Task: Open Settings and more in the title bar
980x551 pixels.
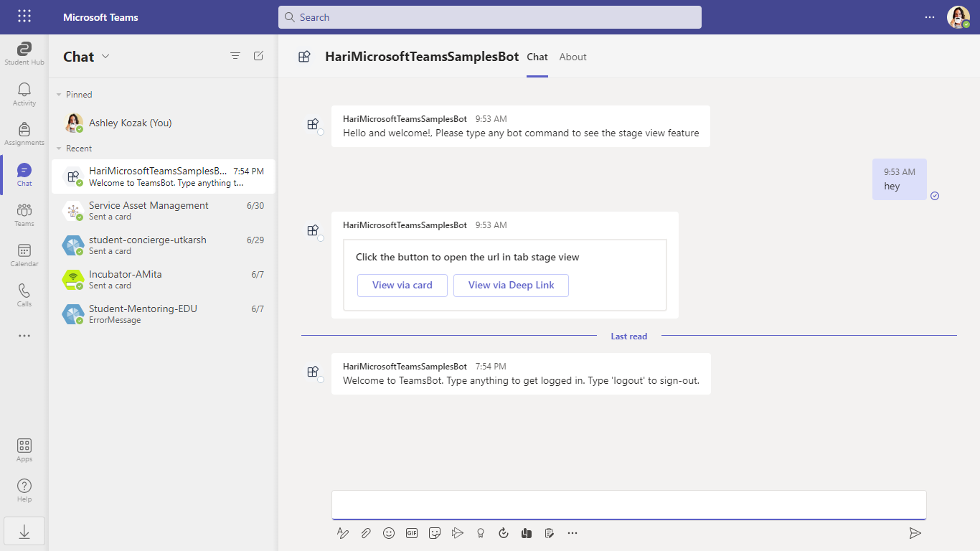Action: point(930,17)
